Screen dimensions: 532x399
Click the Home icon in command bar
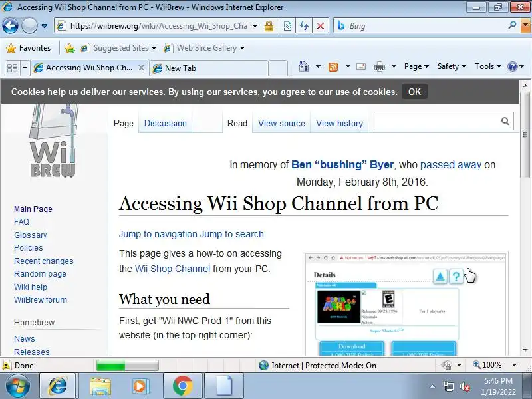coord(304,66)
